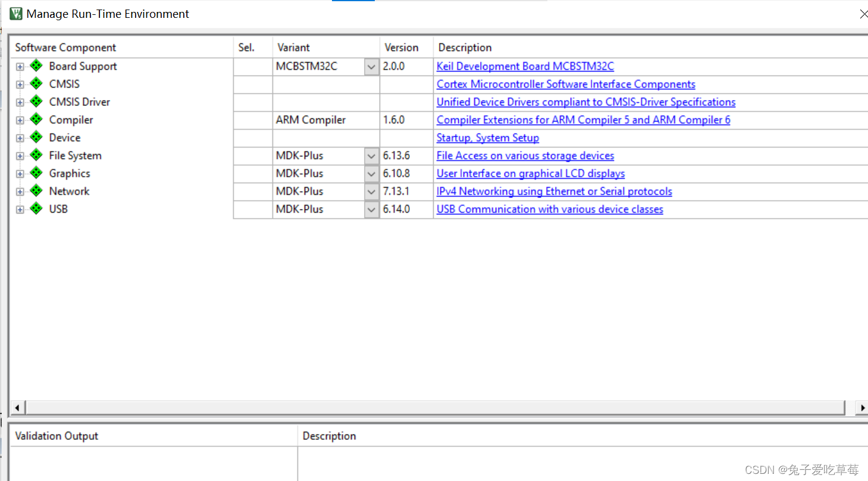
Task: Click the CMSIS Driver green diamond icon
Action: coord(36,101)
